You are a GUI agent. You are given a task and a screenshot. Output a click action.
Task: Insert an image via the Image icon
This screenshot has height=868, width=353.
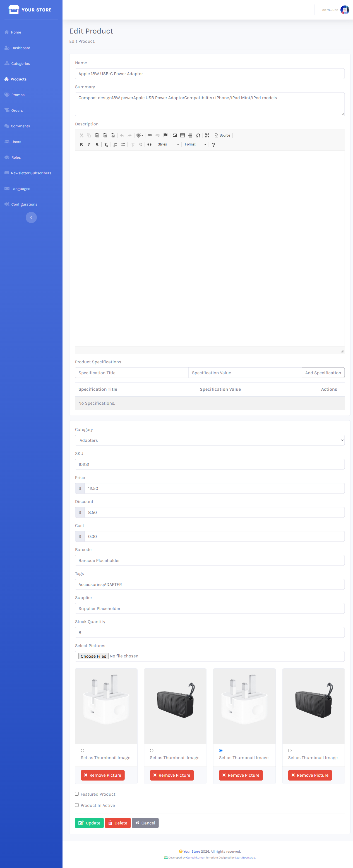tap(174, 135)
